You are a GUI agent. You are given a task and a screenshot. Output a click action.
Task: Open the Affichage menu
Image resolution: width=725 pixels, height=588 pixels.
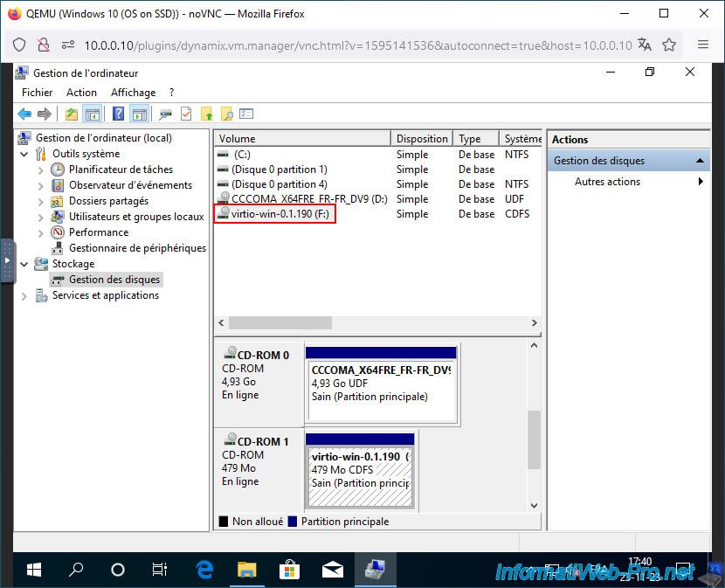tap(133, 93)
